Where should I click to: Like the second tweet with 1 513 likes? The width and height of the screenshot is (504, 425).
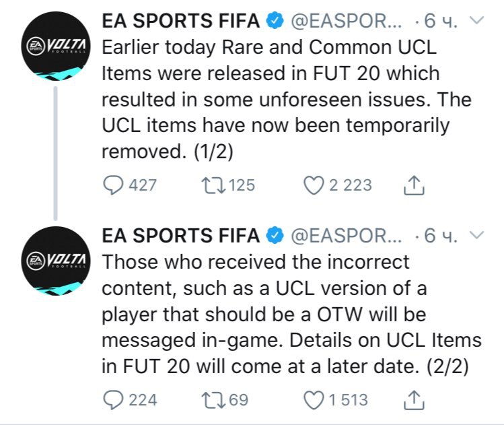pyautogui.click(x=316, y=399)
